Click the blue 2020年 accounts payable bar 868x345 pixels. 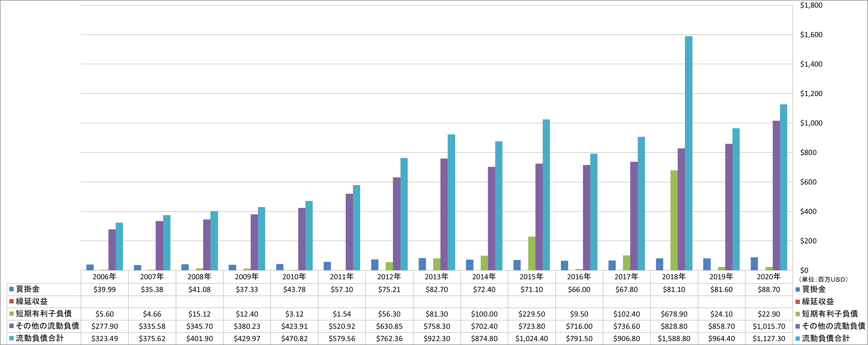click(x=754, y=264)
